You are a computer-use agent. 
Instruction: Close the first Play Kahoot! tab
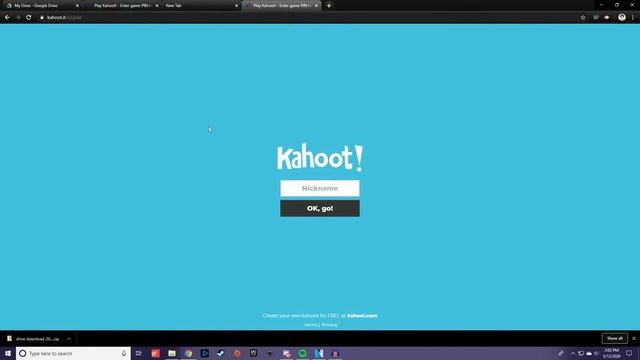[157, 6]
